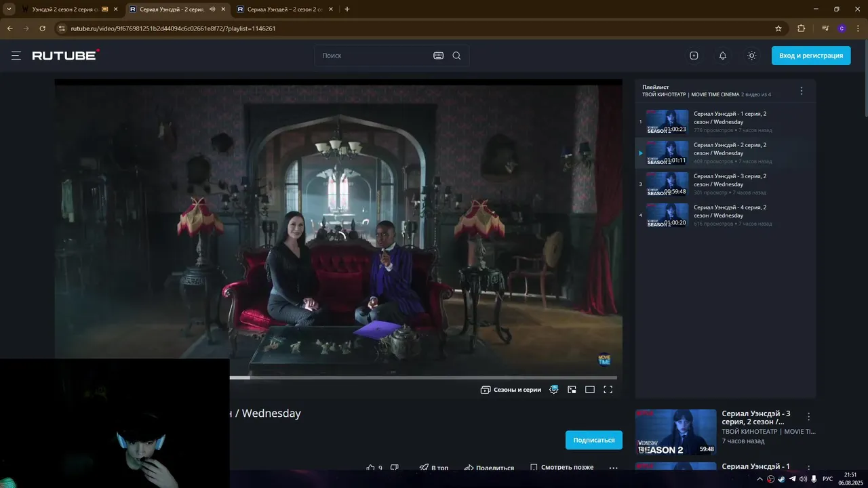Image resolution: width=868 pixels, height=488 pixels.
Task: Click the upload video plus icon
Action: click(x=694, y=56)
